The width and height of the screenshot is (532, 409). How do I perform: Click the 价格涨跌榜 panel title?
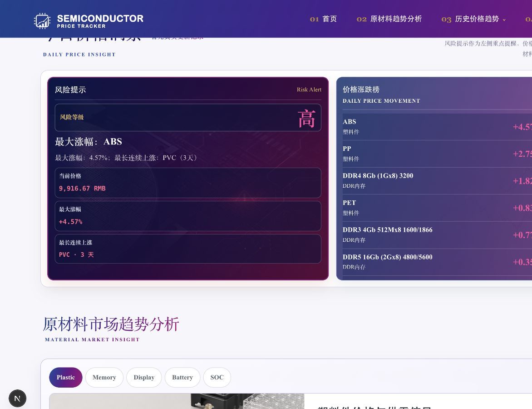pos(361,90)
